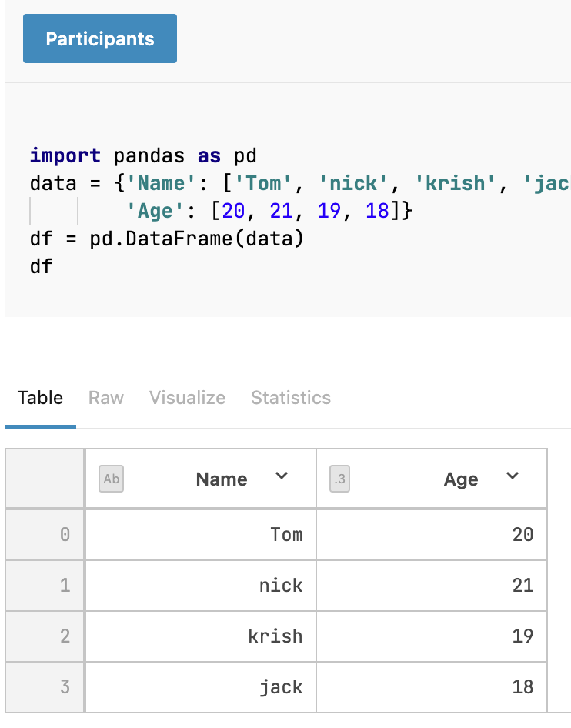This screenshot has width=571, height=728.
Task: Click the .3 numeric type icon
Action: click(340, 479)
